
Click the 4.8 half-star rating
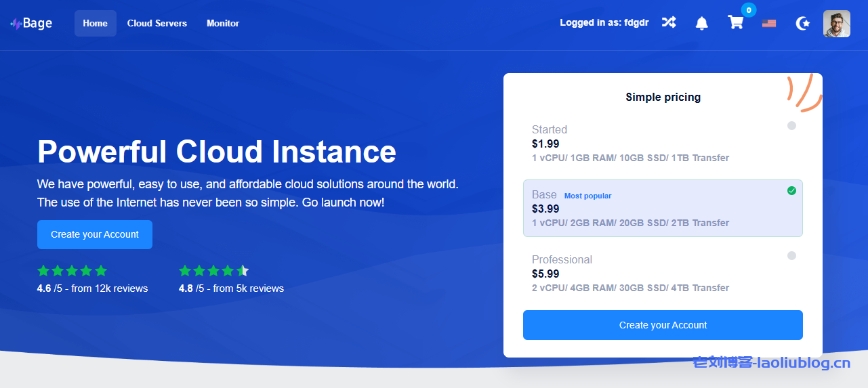pos(213,271)
